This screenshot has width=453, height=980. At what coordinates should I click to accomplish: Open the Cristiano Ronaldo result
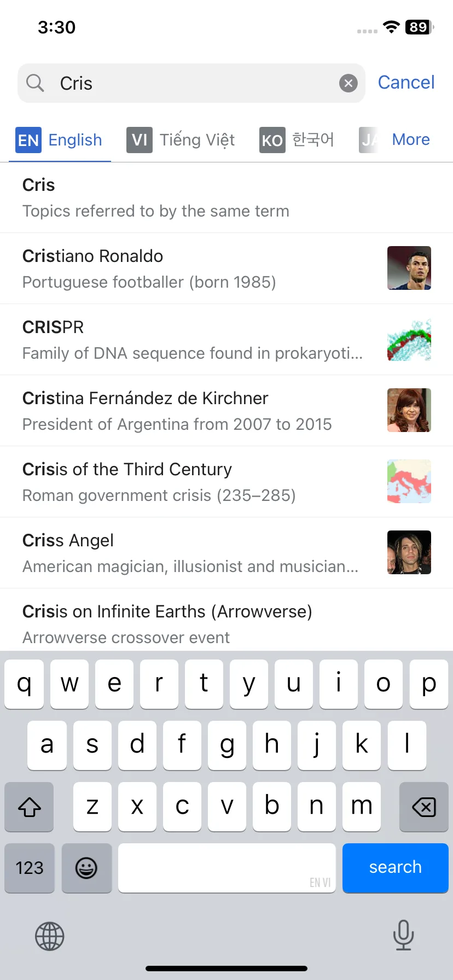click(226, 269)
